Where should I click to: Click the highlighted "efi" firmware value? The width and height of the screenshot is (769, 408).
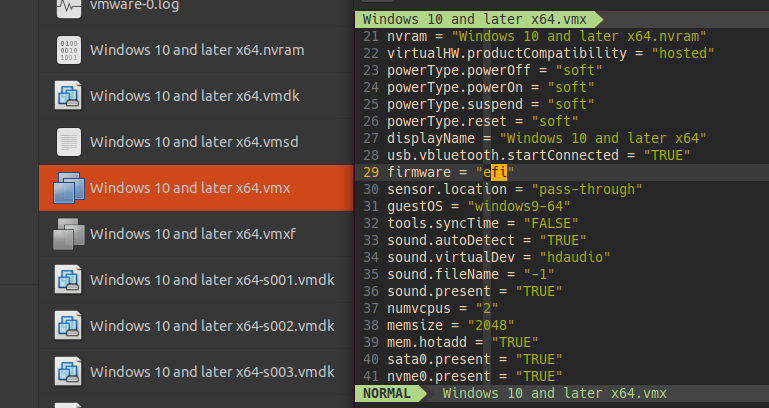(x=495, y=172)
